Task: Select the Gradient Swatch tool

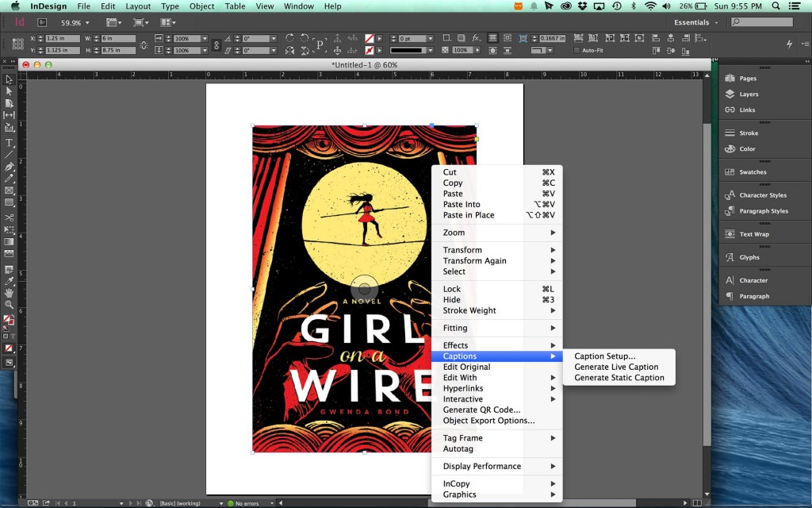Action: (9, 241)
